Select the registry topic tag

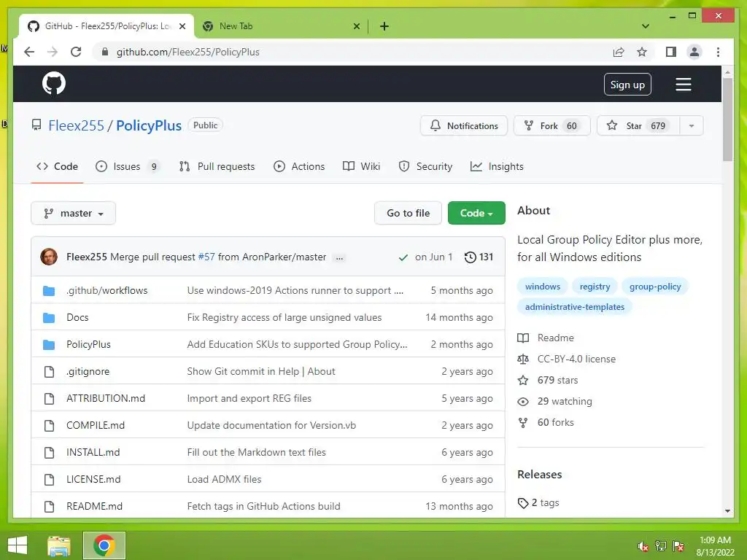pos(595,287)
